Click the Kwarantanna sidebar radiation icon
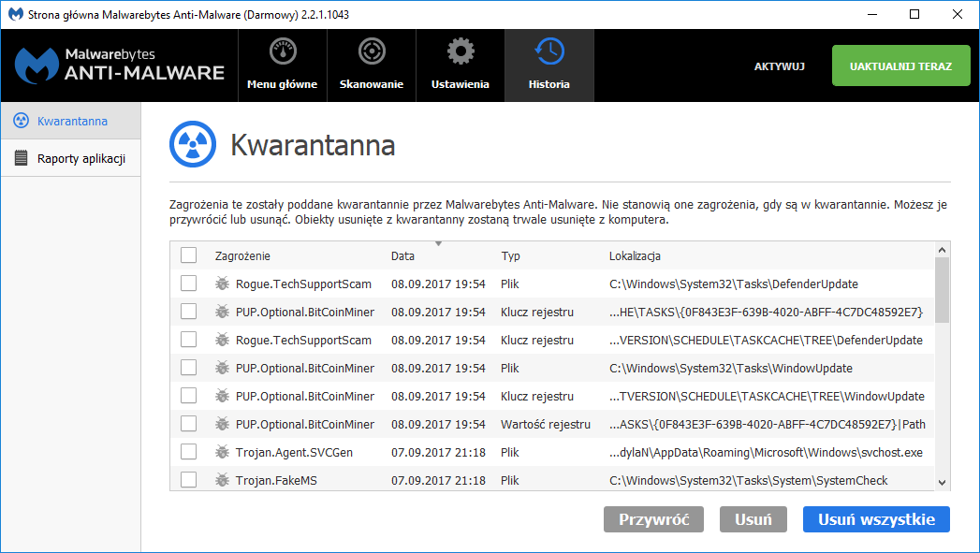The width and height of the screenshot is (980, 553). point(22,121)
